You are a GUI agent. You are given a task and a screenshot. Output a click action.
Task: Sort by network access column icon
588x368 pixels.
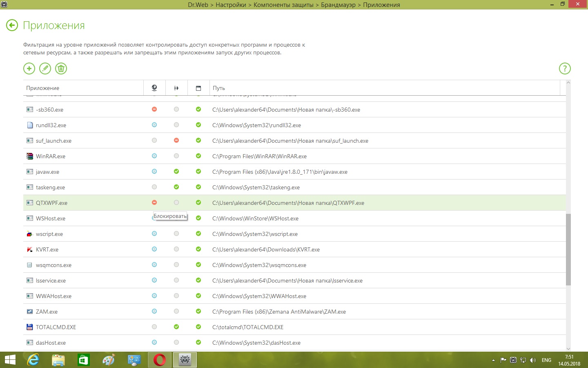[x=154, y=88]
